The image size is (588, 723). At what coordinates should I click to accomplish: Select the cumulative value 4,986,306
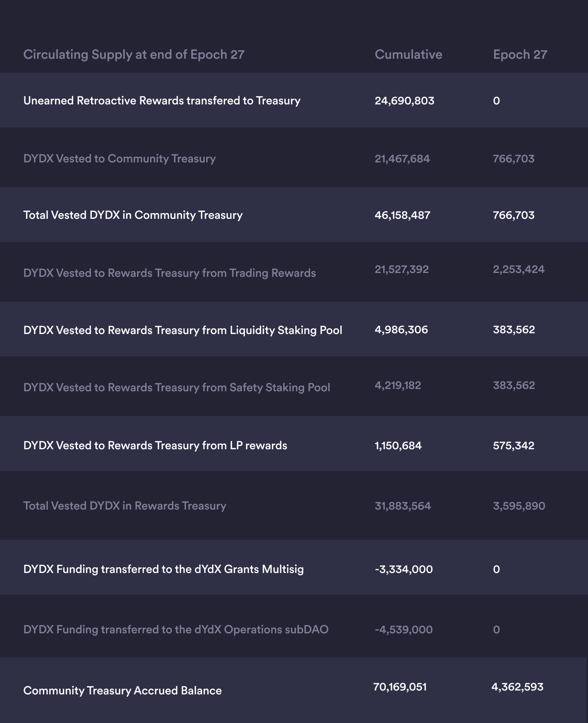pyautogui.click(x=401, y=329)
